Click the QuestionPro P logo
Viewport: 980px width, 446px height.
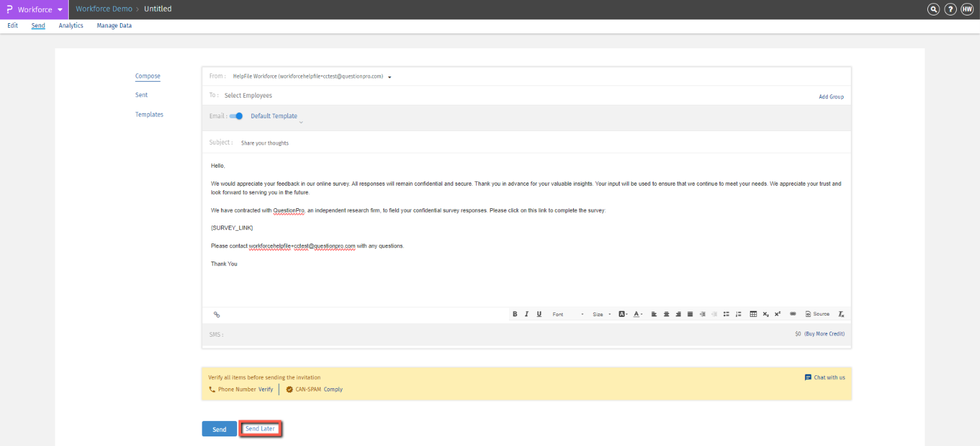click(x=9, y=9)
